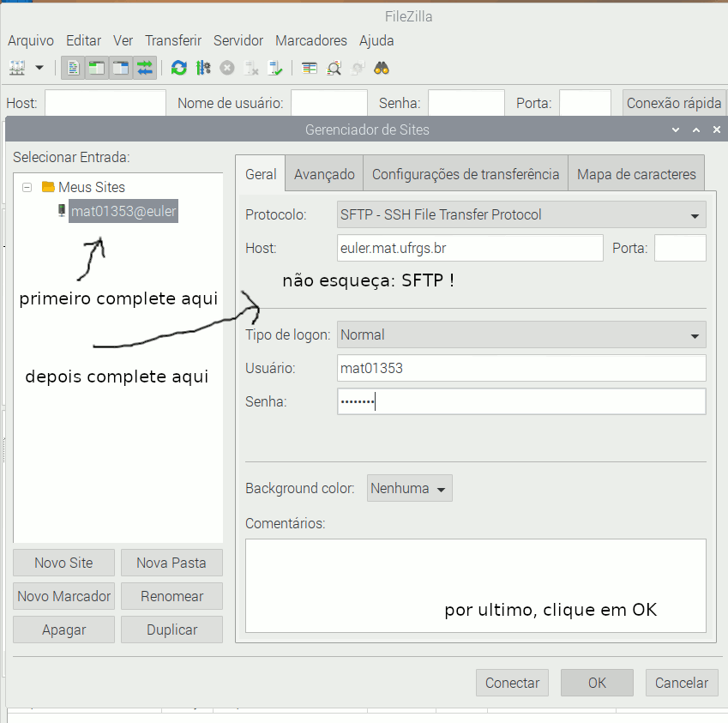The height and width of the screenshot is (723, 728).
Task: Toggle the remote directory tree icon
Action: 121,68
